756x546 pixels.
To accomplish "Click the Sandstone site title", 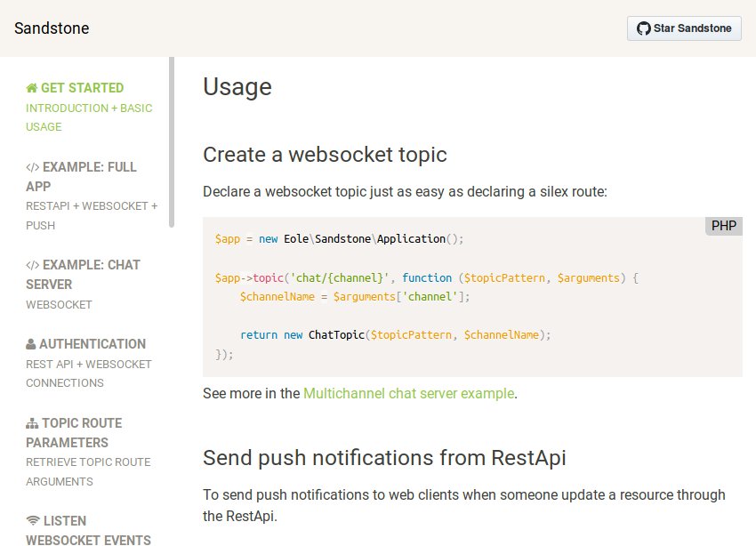I will tap(52, 28).
